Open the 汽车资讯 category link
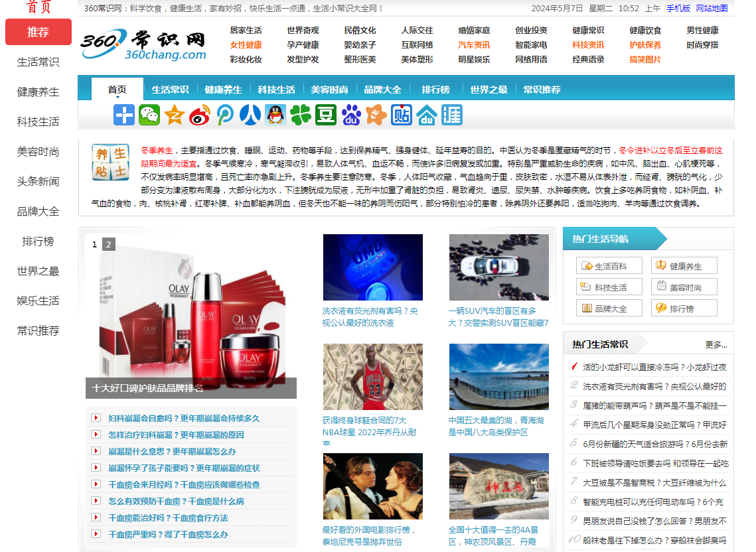Screen dimensions: 756x552 (x=474, y=45)
